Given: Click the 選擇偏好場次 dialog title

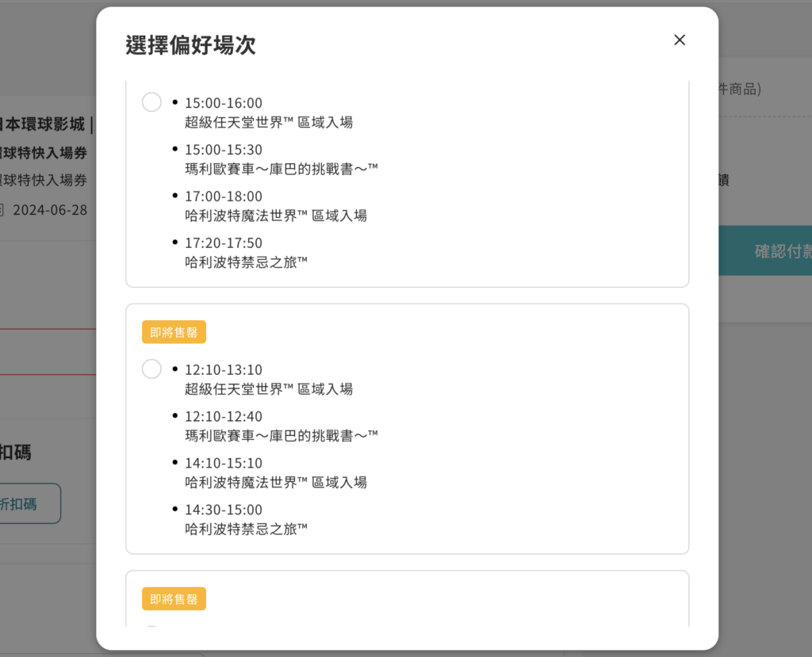Looking at the screenshot, I should (190, 45).
